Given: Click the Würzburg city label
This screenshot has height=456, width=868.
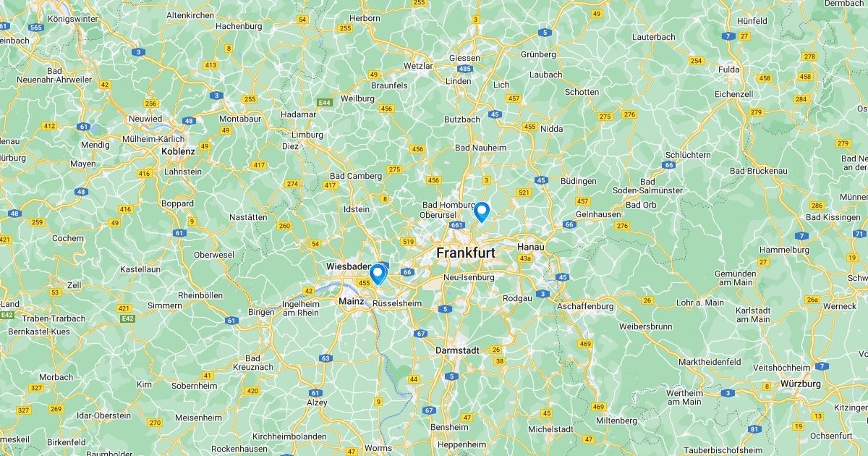Looking at the screenshot, I should tap(801, 384).
